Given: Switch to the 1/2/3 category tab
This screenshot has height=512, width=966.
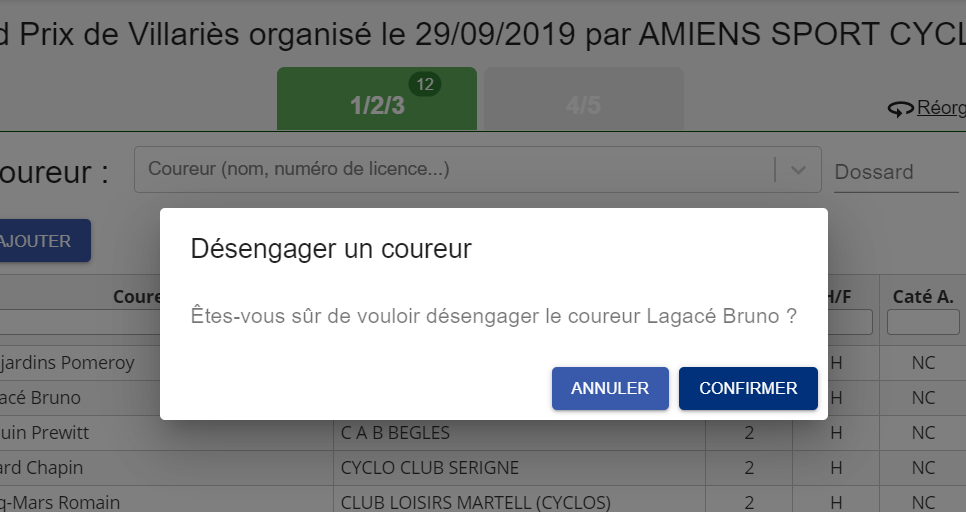Looking at the screenshot, I should click(x=377, y=99).
